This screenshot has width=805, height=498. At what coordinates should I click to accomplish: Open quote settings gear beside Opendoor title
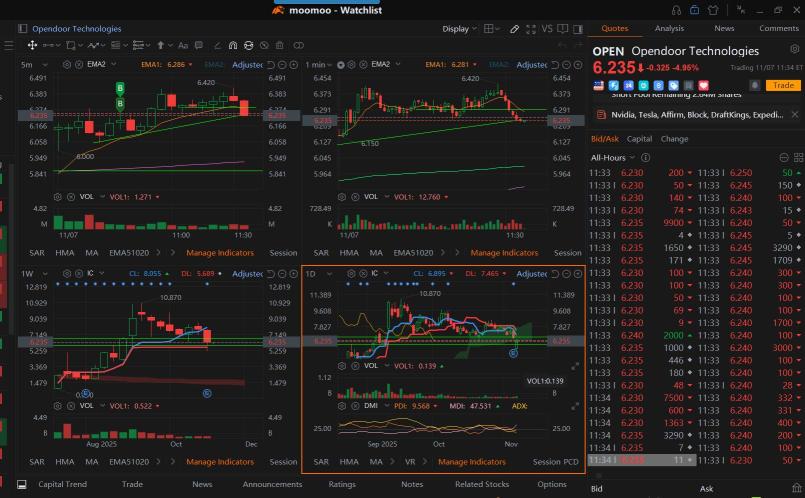794,49
